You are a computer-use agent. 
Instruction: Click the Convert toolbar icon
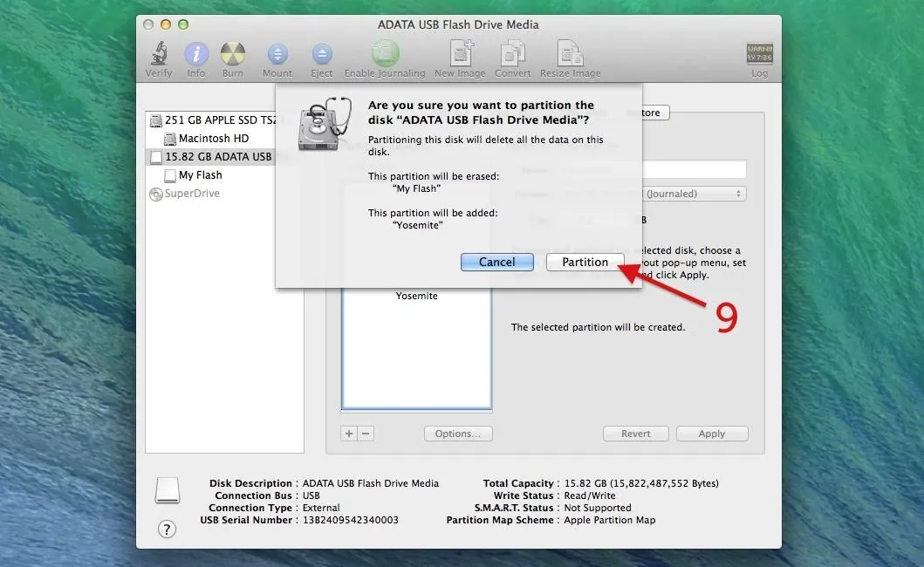pyautogui.click(x=513, y=53)
